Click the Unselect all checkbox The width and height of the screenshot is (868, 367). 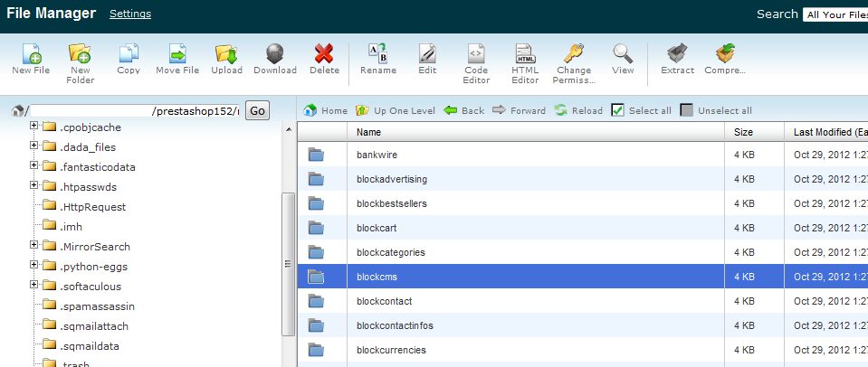point(687,110)
